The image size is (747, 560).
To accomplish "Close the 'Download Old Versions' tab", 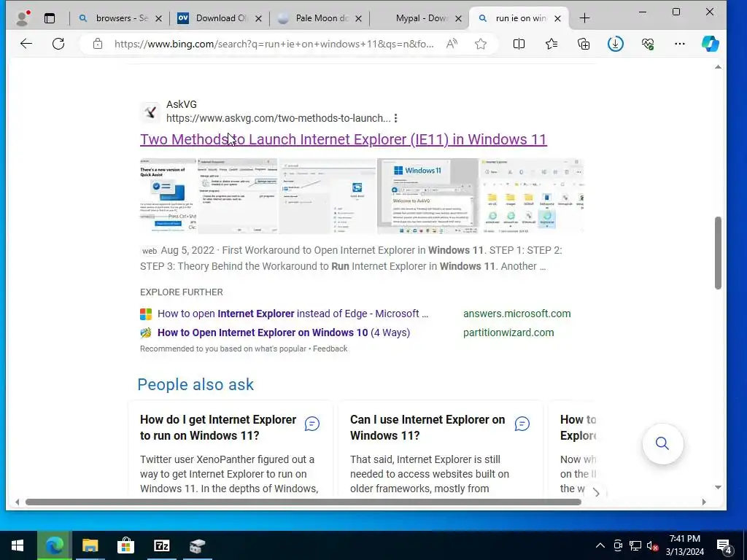I will pyautogui.click(x=258, y=18).
